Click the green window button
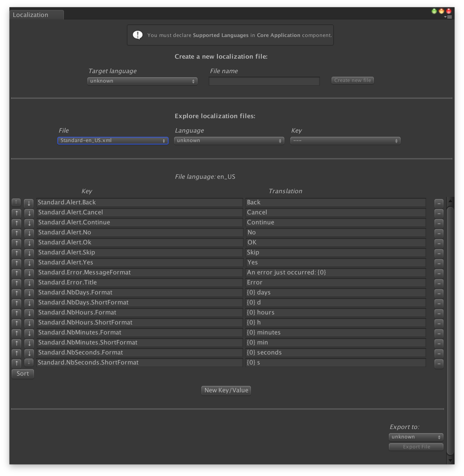464x476 pixels. tap(434, 11)
